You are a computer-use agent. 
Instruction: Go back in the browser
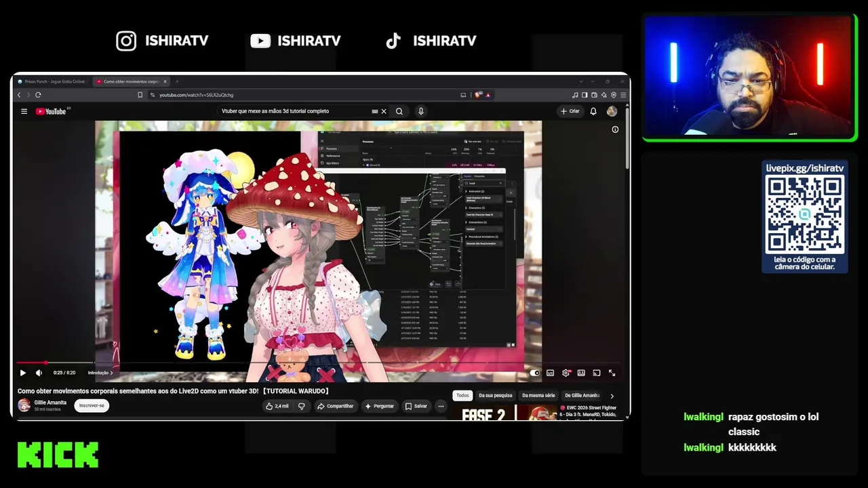tap(19, 95)
